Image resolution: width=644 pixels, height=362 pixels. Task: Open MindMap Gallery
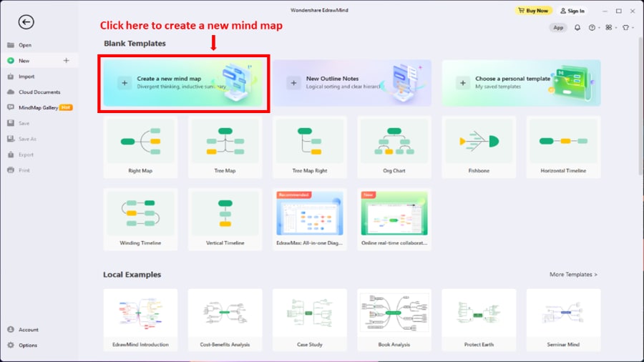39,107
